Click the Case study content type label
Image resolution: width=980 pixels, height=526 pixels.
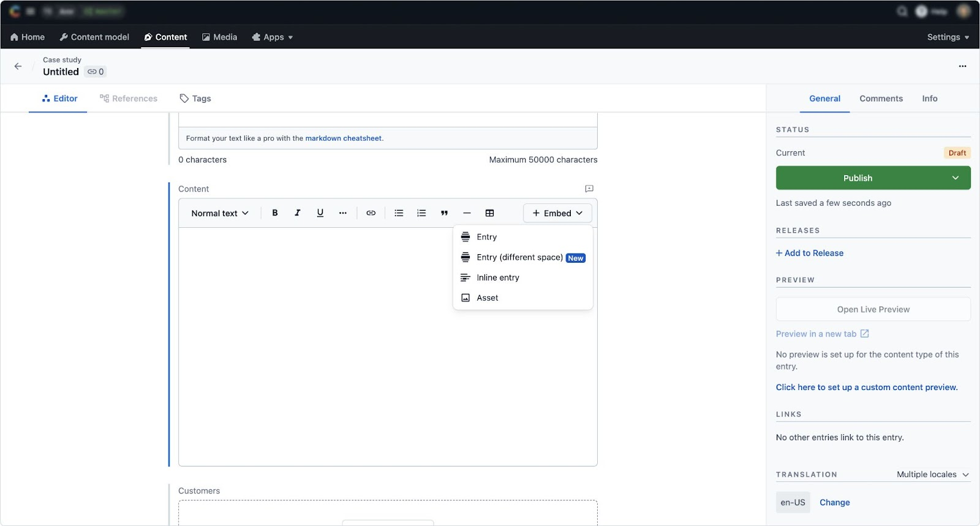pyautogui.click(x=62, y=60)
